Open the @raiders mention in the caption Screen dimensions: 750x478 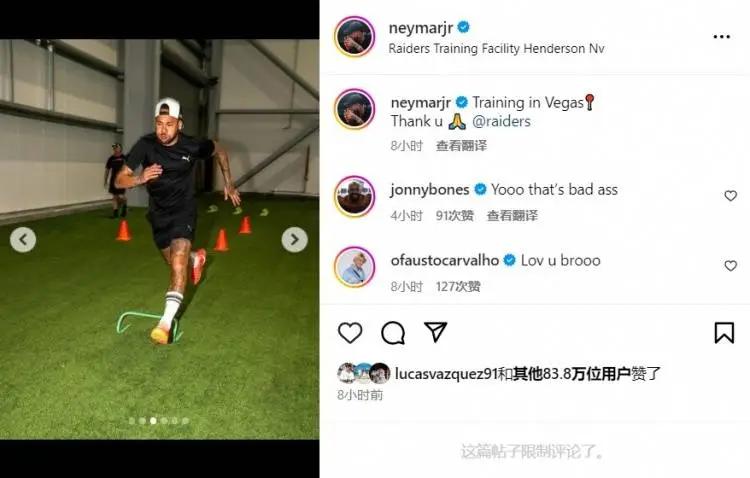point(501,121)
